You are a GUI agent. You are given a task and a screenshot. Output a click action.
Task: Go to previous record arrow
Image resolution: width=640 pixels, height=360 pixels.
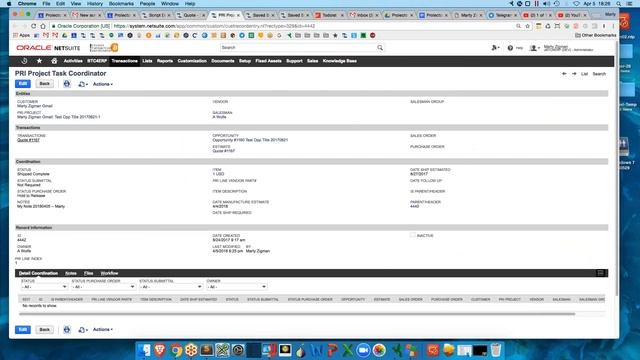pos(564,74)
